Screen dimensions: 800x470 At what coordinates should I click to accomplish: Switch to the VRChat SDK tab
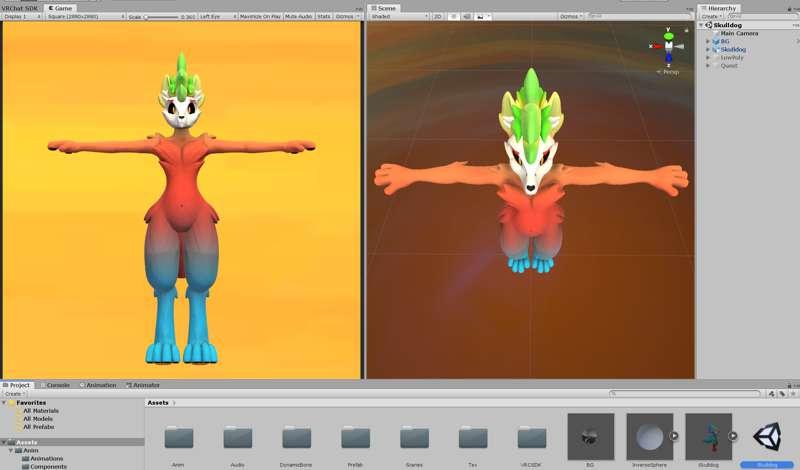pos(20,8)
